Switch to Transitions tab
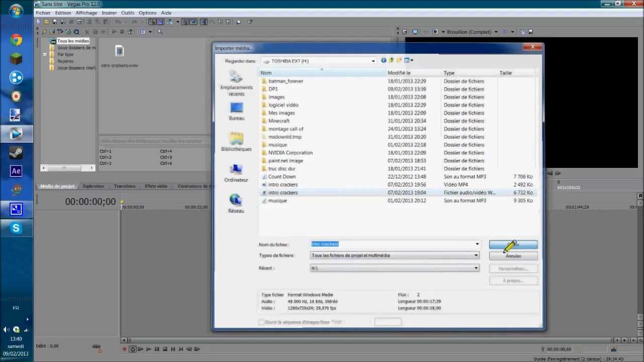 click(124, 186)
